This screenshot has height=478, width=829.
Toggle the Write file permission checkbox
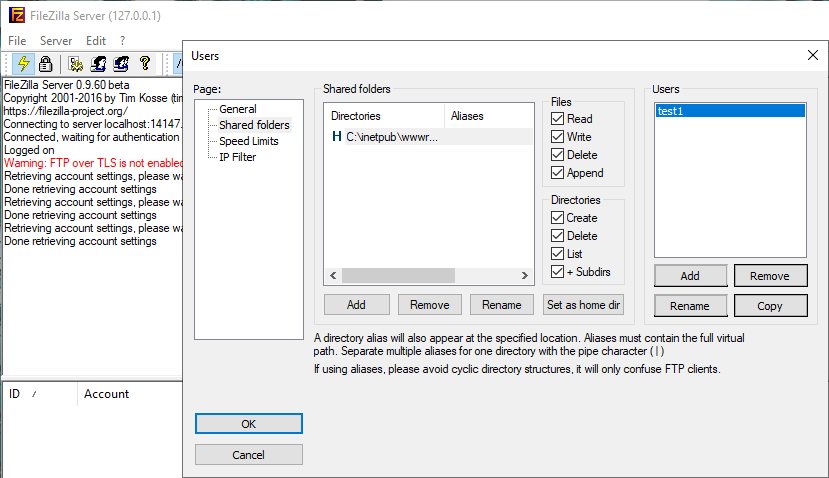(x=557, y=136)
